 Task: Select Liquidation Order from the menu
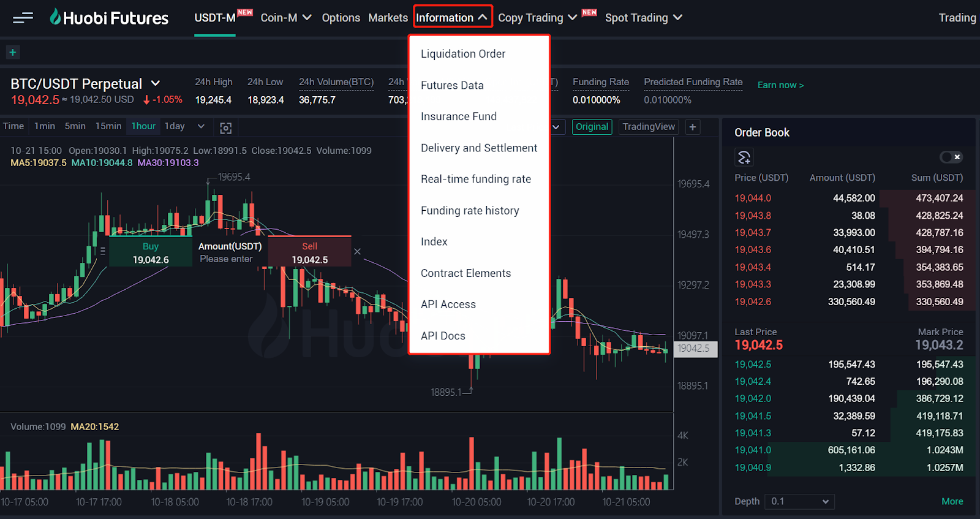[x=463, y=54]
